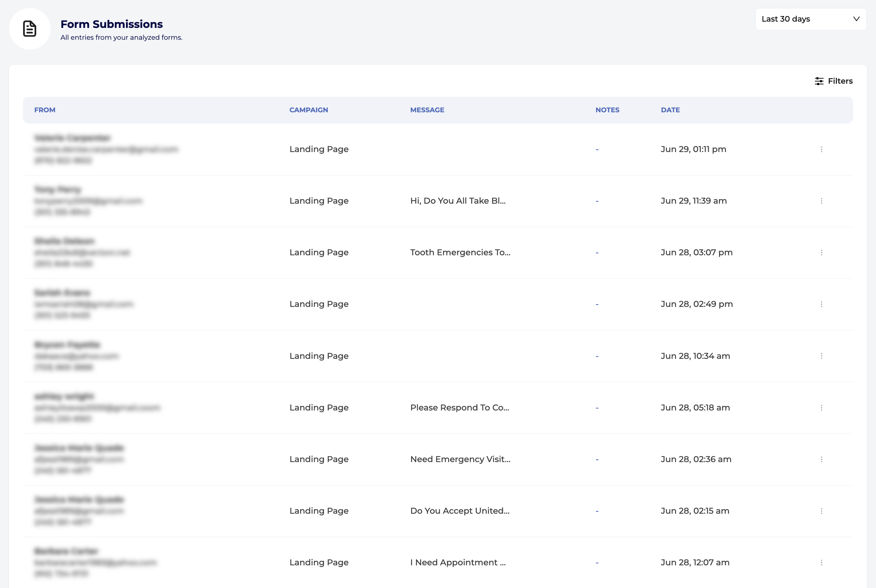Open row menu for Jun 28, 02:49 pm
The height and width of the screenshot is (588, 876).
(822, 304)
